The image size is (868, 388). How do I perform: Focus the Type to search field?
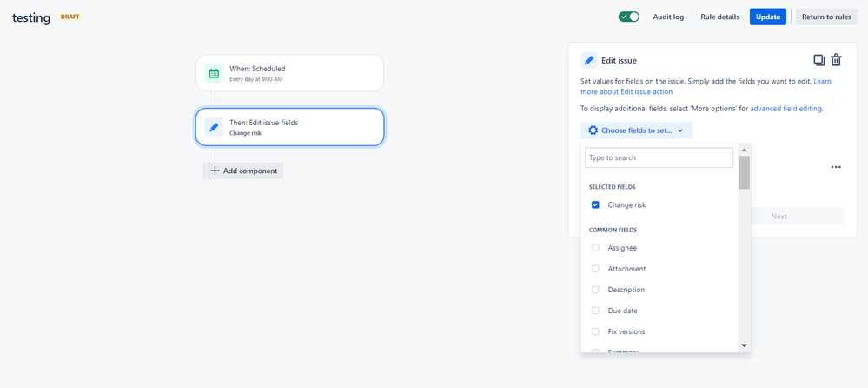point(659,157)
